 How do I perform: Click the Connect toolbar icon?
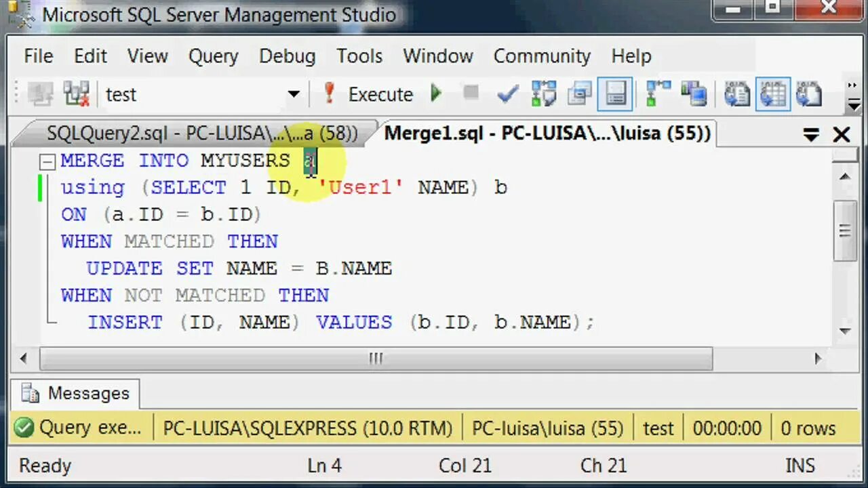coord(40,94)
